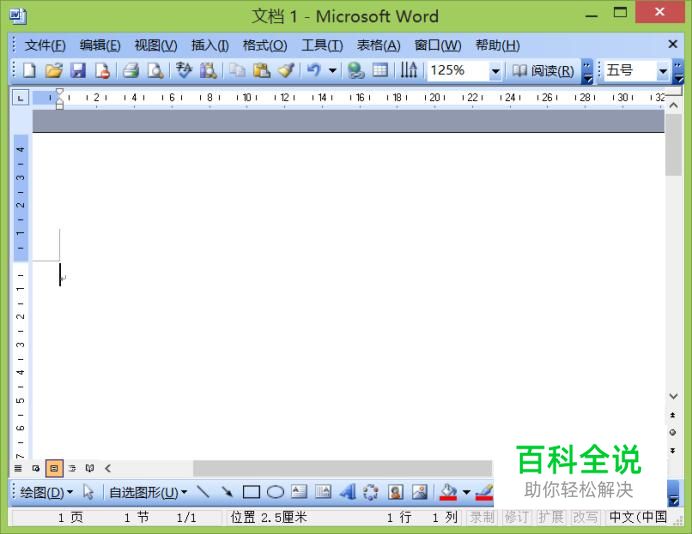Toggle 修订 track changes in status bar
The width and height of the screenshot is (692, 534).
(516, 517)
